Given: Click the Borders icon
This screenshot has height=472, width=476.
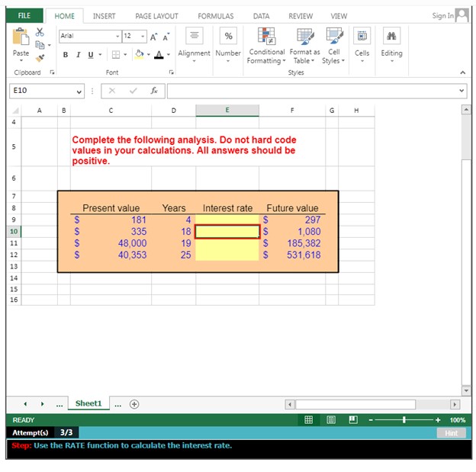Looking at the screenshot, I should 116,55.
